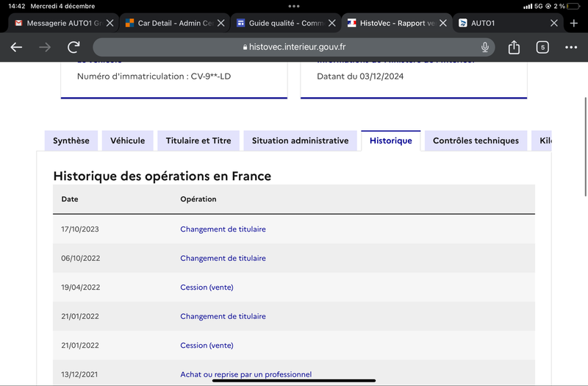Click the Date column header

70,199
